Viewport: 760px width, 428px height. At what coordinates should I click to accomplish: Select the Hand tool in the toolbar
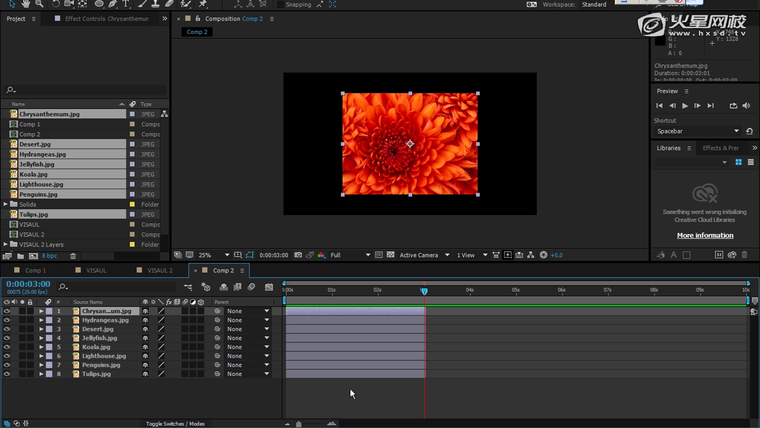click(x=23, y=4)
